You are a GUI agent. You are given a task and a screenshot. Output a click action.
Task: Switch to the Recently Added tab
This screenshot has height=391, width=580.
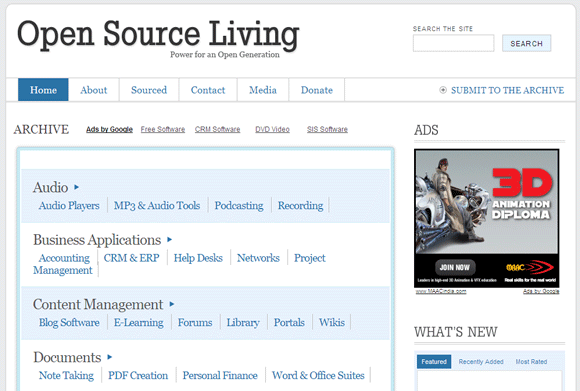(481, 361)
